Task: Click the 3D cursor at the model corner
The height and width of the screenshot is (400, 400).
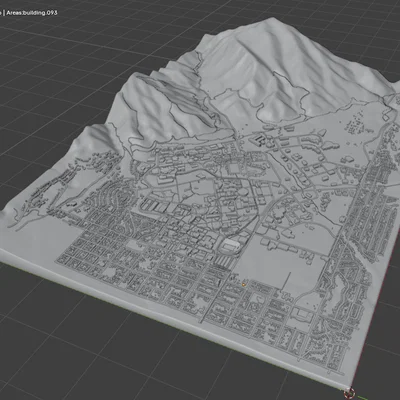Action: 349,392
